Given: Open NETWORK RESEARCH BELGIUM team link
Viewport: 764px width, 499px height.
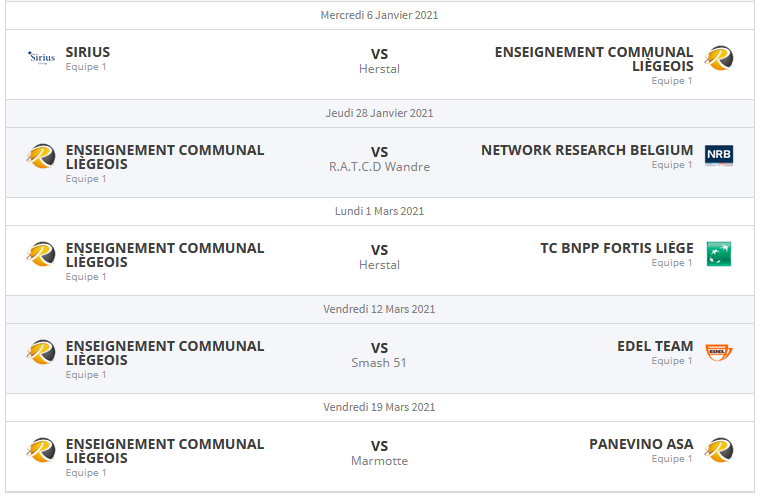Looking at the screenshot, I should 587,150.
